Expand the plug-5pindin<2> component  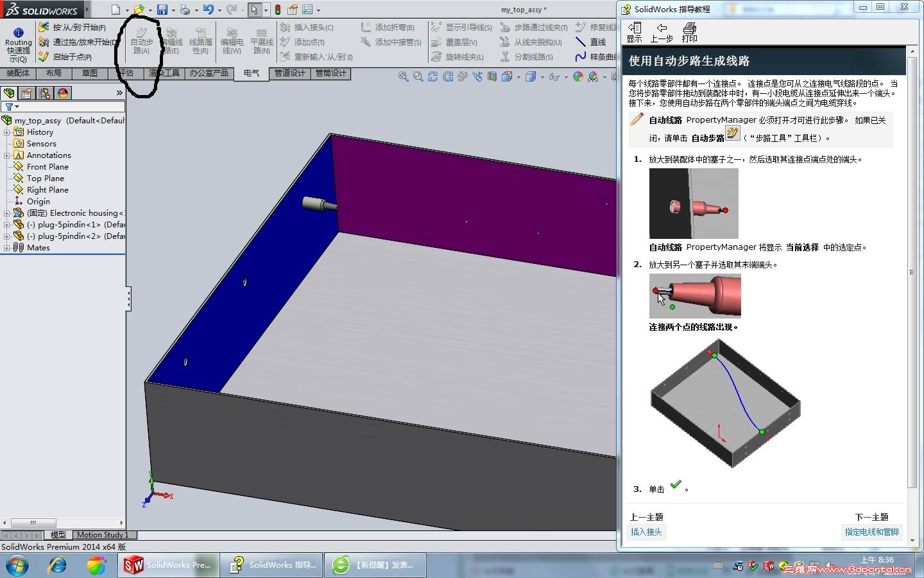(7, 236)
